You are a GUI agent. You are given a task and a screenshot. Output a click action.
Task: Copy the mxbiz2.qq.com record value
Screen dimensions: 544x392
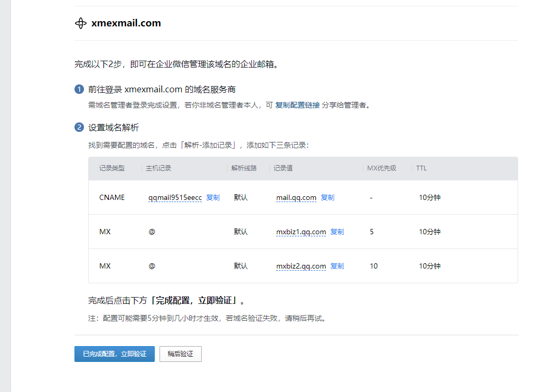337,266
